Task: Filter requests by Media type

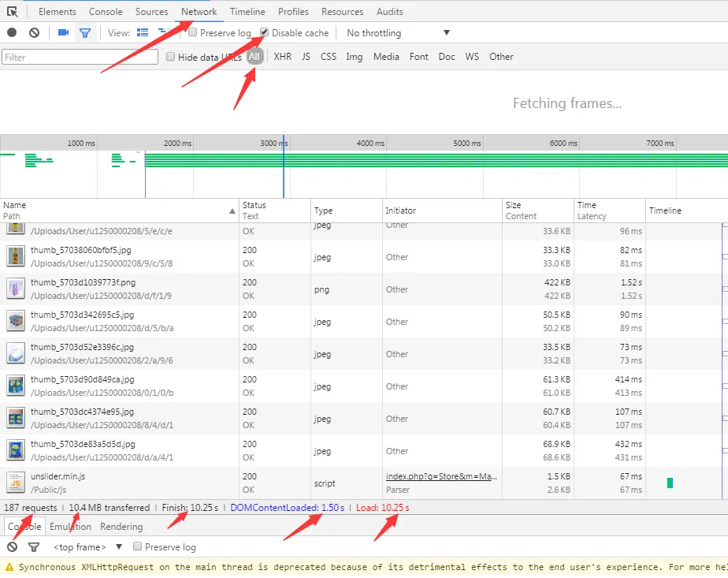Action: pos(386,57)
